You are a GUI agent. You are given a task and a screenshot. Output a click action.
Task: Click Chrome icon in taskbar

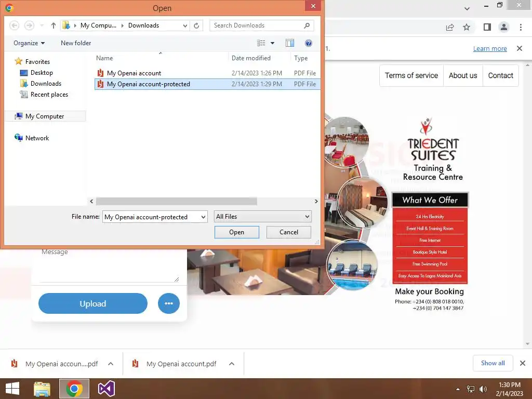coord(74,389)
